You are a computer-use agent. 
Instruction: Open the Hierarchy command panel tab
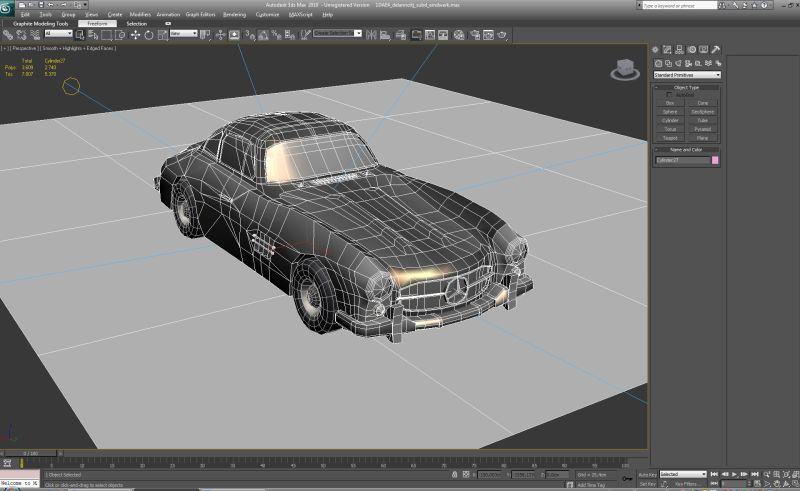pyautogui.click(x=680, y=50)
